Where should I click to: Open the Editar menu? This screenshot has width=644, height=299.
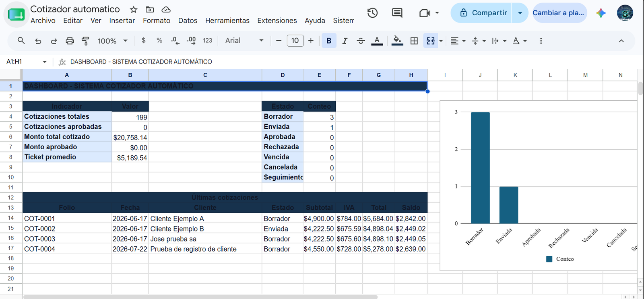point(73,21)
